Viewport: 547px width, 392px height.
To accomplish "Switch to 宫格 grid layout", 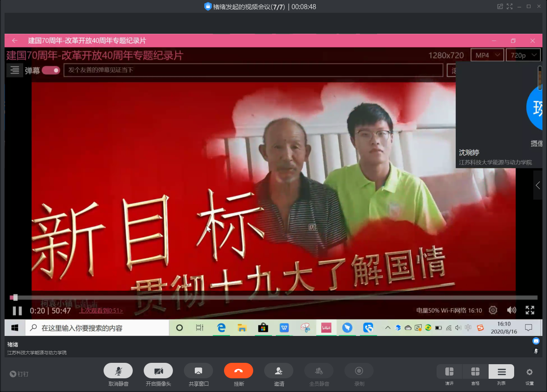I will (x=475, y=371).
